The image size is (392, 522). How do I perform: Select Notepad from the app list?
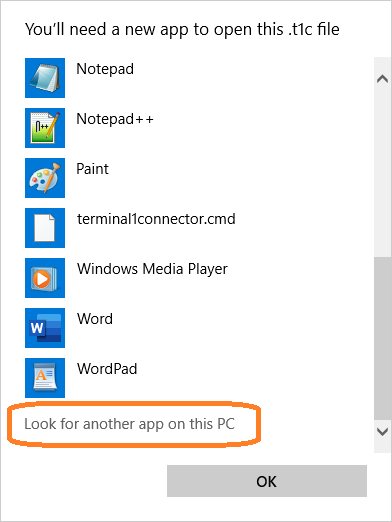[105, 69]
